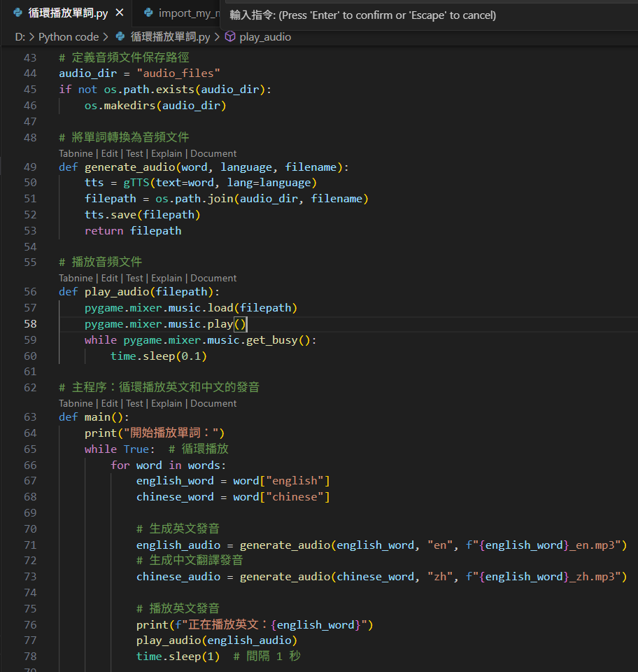
Task: Click os.path.join on line 51
Action: click(194, 199)
